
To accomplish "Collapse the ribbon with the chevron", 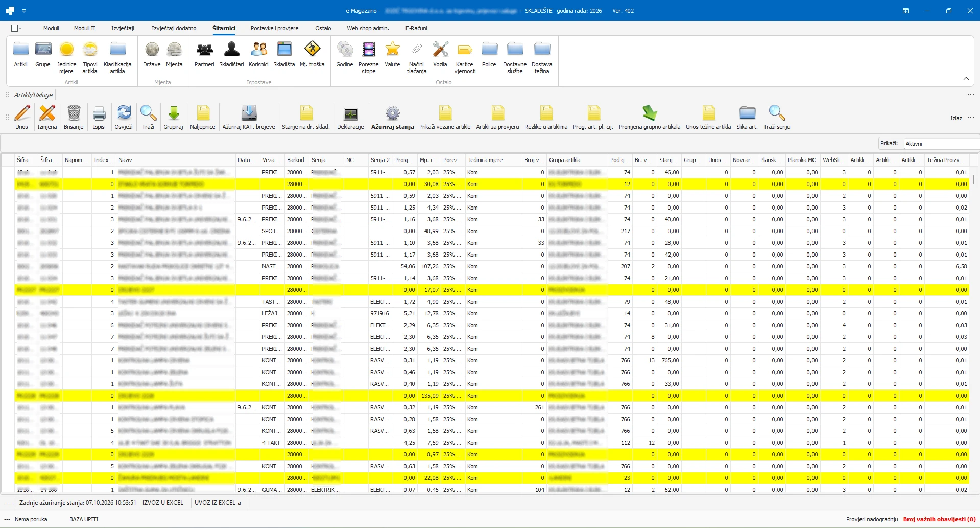I will click(x=966, y=78).
